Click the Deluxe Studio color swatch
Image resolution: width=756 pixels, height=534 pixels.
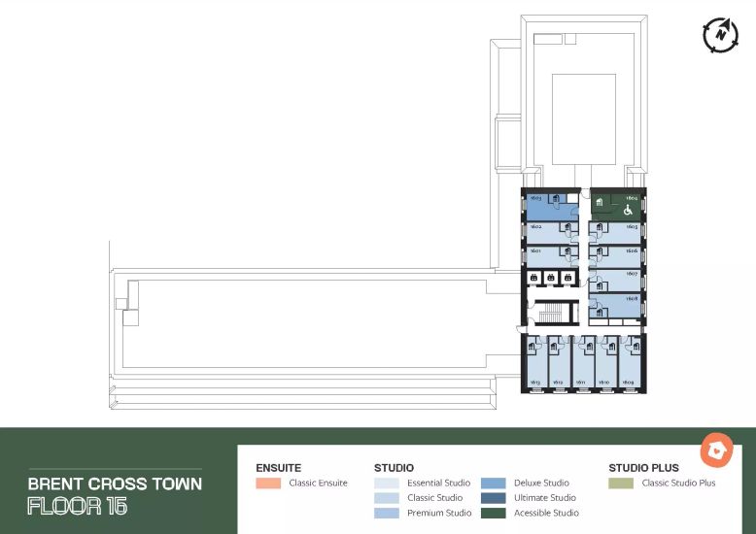(494, 483)
